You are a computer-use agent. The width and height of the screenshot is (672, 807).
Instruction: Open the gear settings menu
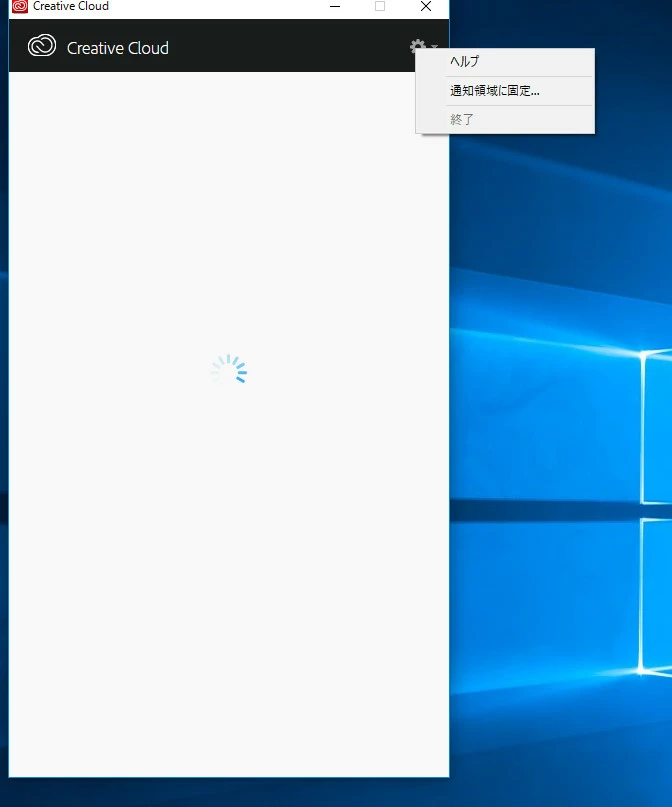pyautogui.click(x=423, y=46)
